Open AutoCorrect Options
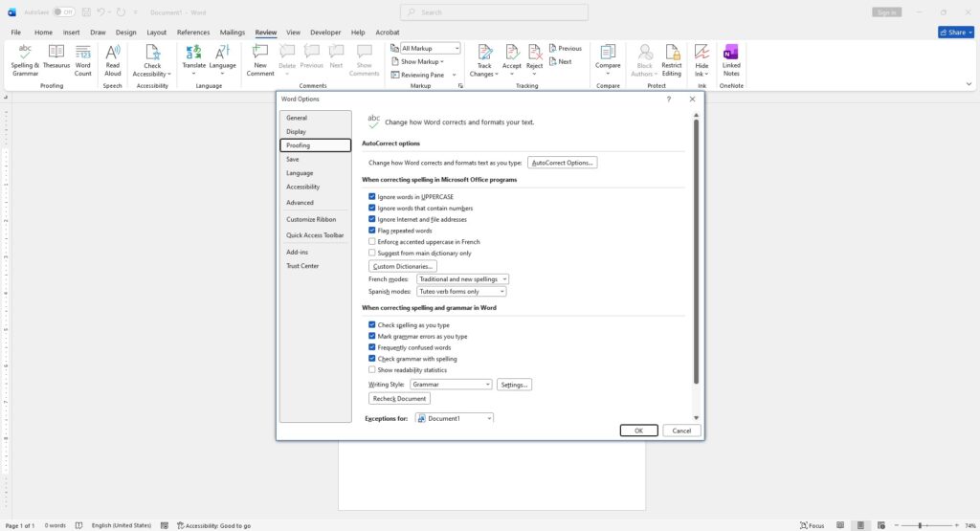Screen dimensions: 980x531 pyautogui.click(x=562, y=163)
